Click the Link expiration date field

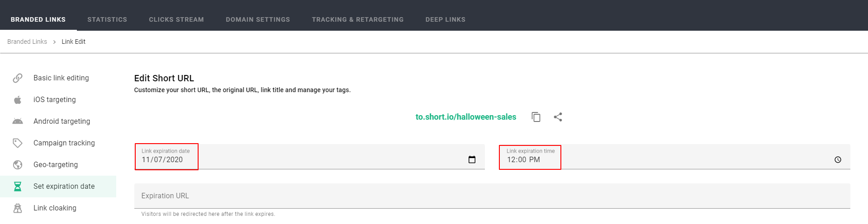309,157
